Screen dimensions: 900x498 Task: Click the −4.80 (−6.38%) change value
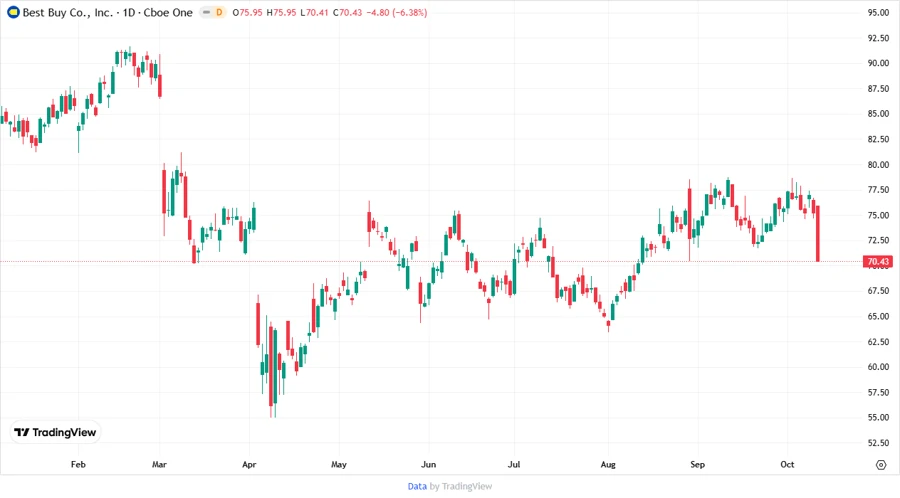(397, 13)
